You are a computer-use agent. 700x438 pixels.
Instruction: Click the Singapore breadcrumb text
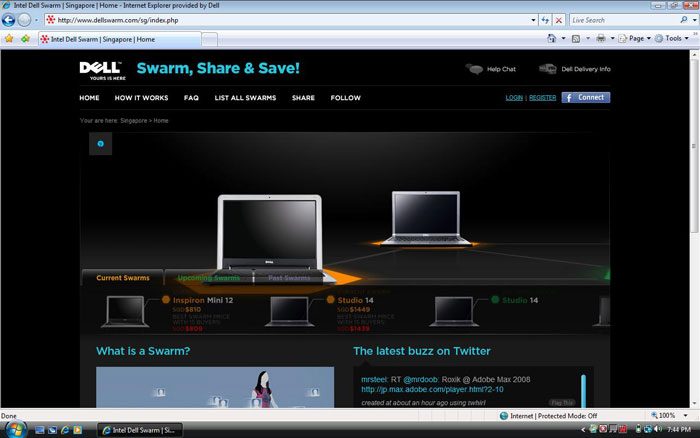133,121
